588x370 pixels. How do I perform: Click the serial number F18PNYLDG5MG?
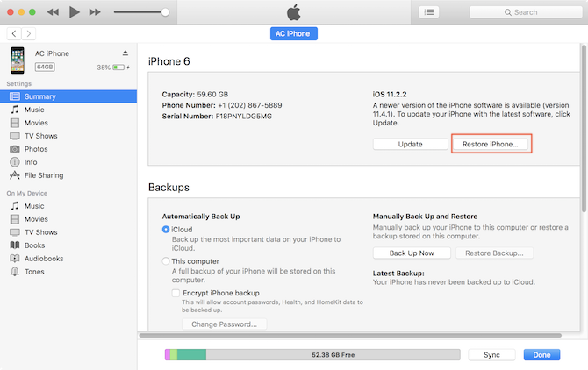[244, 116]
